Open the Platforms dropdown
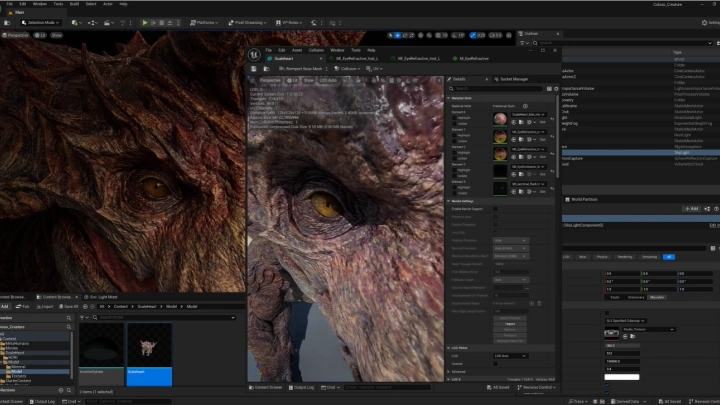This screenshot has height=405, width=720. (x=204, y=22)
